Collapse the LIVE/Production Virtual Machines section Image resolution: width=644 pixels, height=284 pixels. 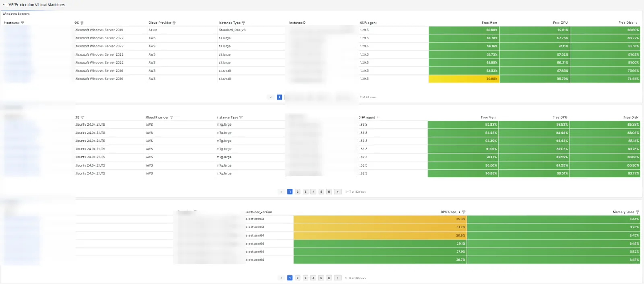point(4,5)
